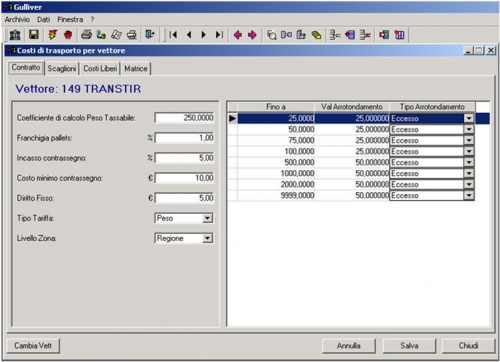Open the Archivio menu
This screenshot has height=362, width=500.
[17, 20]
